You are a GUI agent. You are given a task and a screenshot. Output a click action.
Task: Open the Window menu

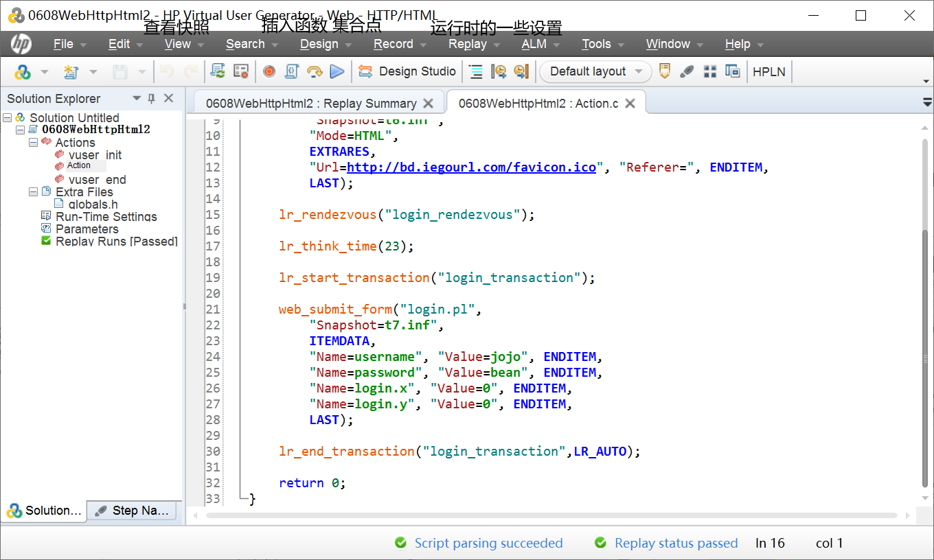(x=675, y=44)
